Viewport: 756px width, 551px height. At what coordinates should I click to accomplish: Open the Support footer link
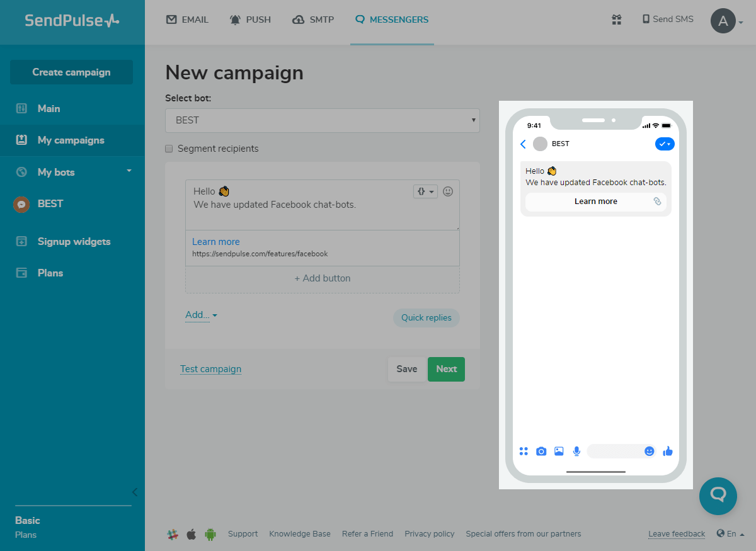click(x=243, y=534)
